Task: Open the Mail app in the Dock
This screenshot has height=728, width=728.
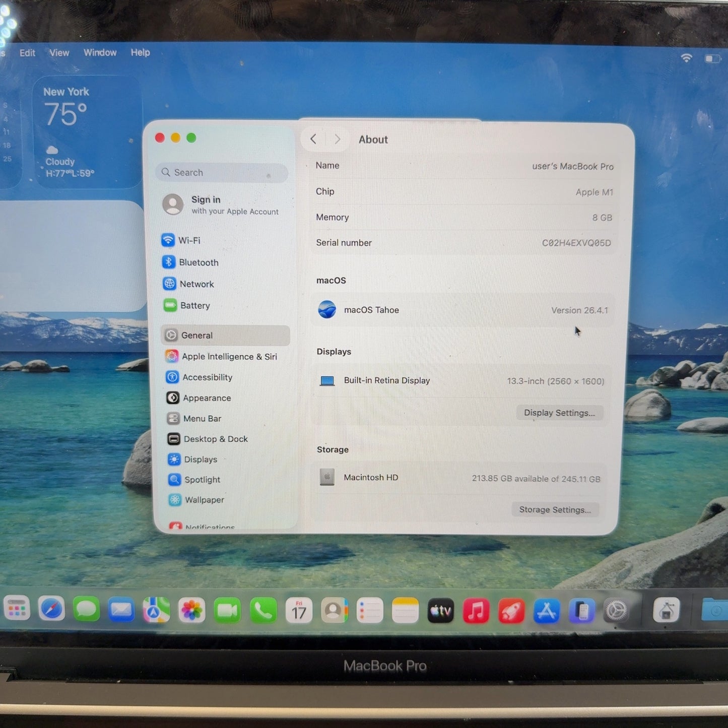Action: [121, 610]
